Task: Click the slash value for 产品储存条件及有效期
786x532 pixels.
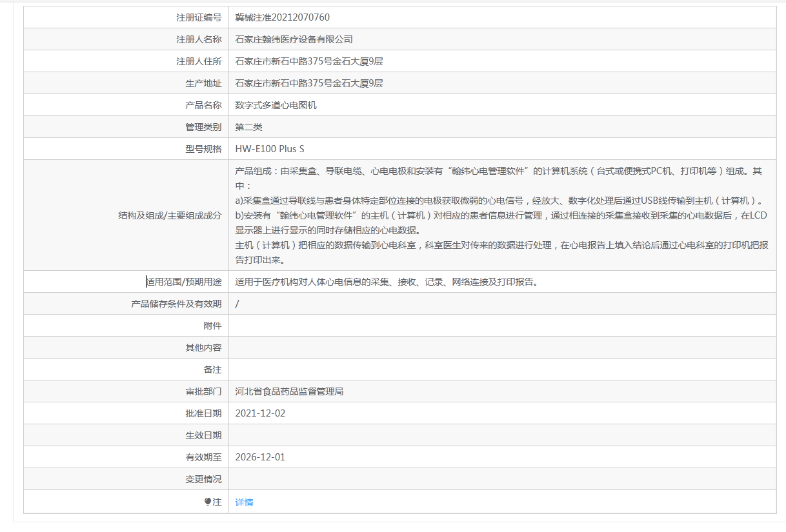Action: (x=237, y=304)
